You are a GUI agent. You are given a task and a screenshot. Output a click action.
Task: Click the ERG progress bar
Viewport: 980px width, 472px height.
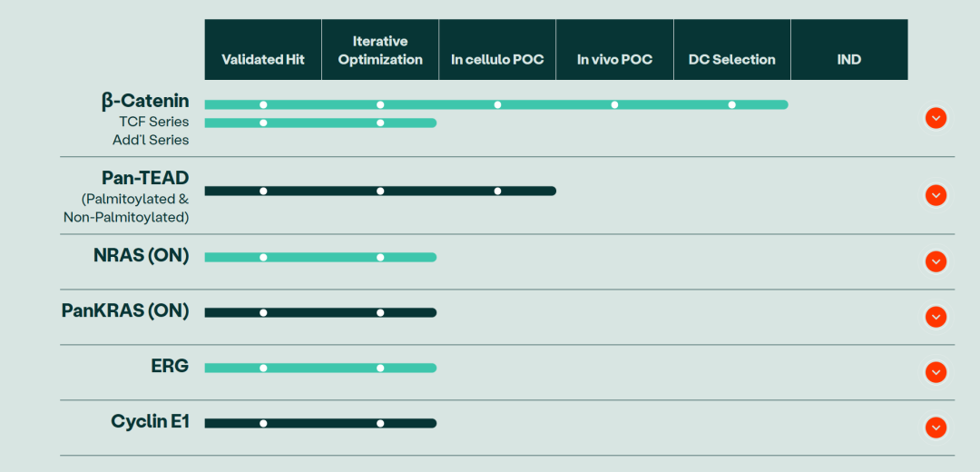coord(320,368)
